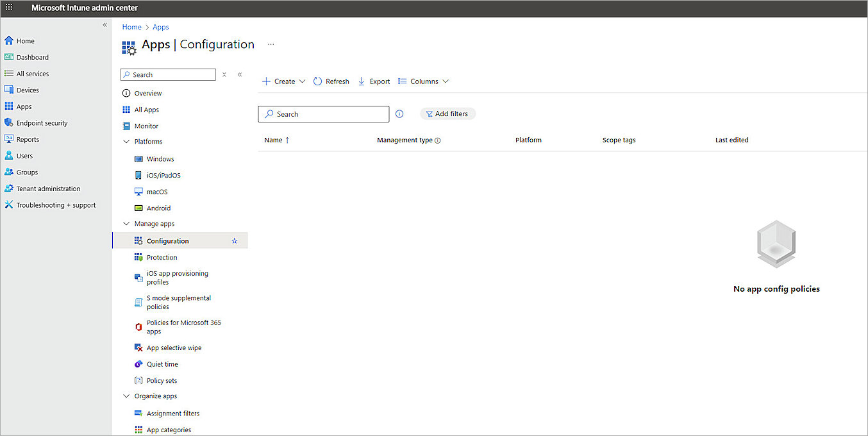Click the policy list search box
This screenshot has width=868, height=436.
324,114
